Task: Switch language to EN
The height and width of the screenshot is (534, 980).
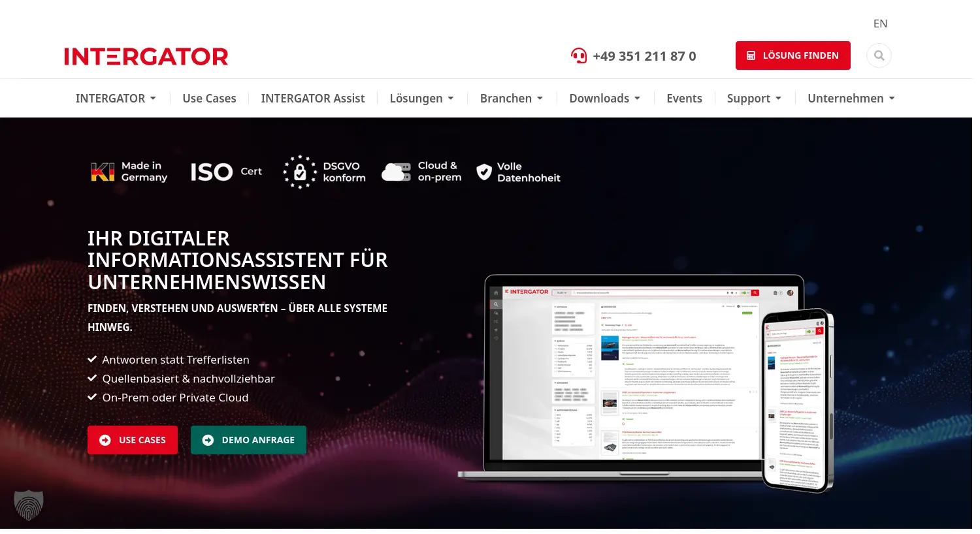Action: click(x=880, y=24)
